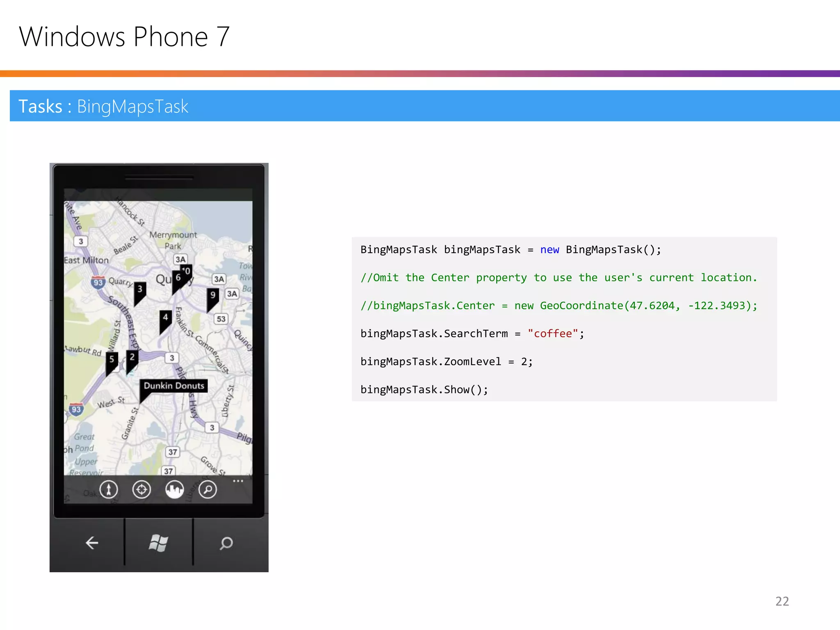Click the upper route 37 marker
The height and width of the screenshot is (630, 840).
(173, 452)
